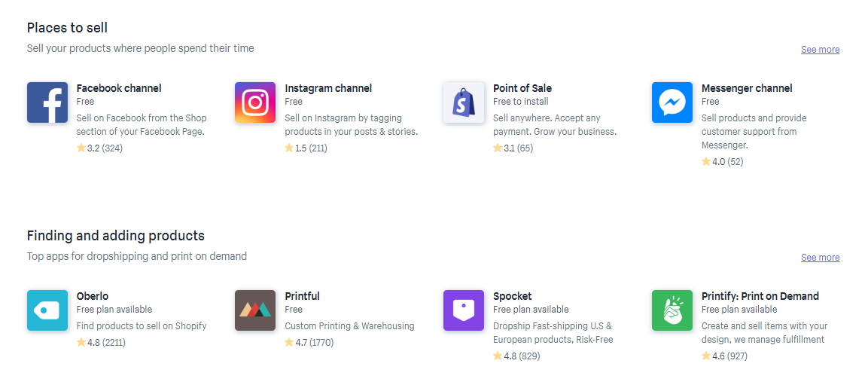This screenshot has height=391, width=868.
Task: Click the purple Spocket app icon
Action: point(464,310)
